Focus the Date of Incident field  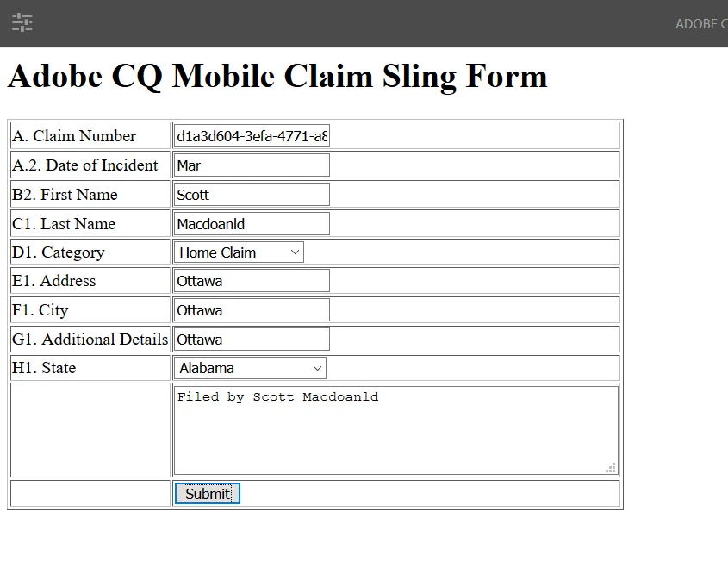[x=252, y=165]
